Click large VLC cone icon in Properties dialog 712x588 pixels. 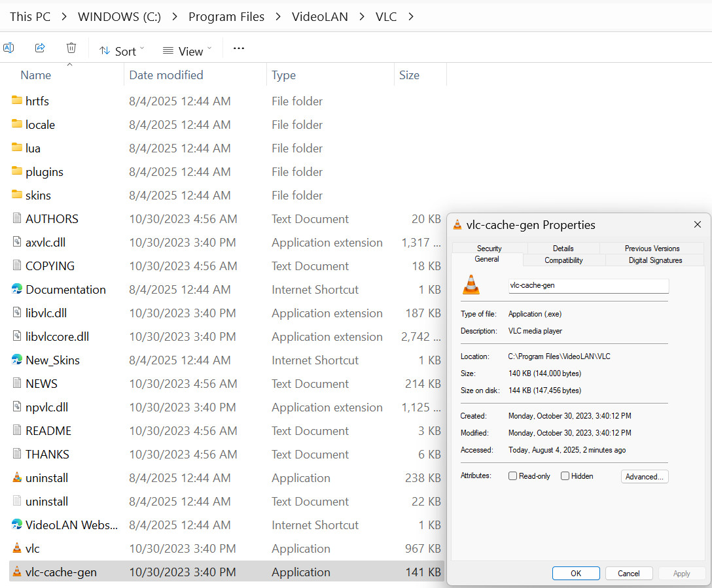(x=471, y=285)
